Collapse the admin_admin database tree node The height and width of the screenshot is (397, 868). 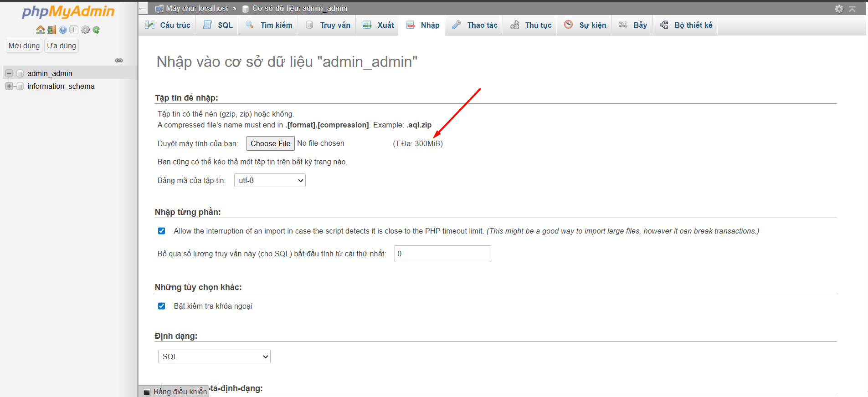[9, 73]
